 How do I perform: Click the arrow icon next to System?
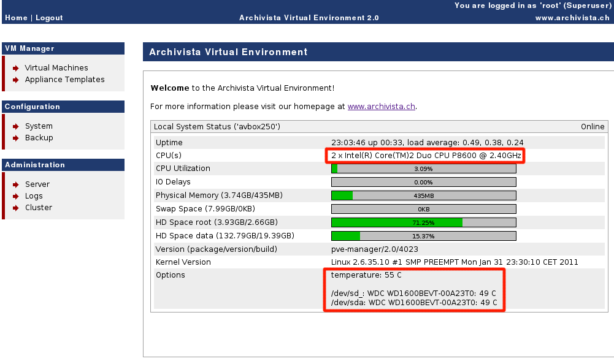coord(16,126)
